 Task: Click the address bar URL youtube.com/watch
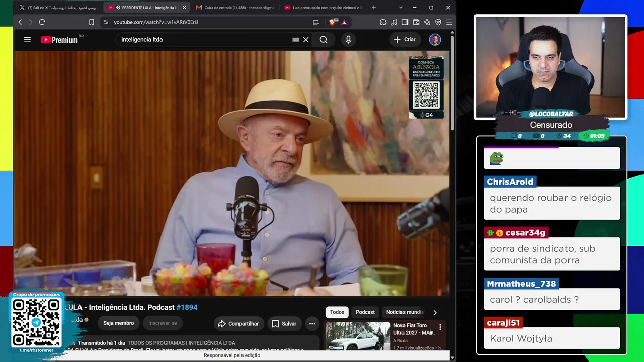point(156,22)
